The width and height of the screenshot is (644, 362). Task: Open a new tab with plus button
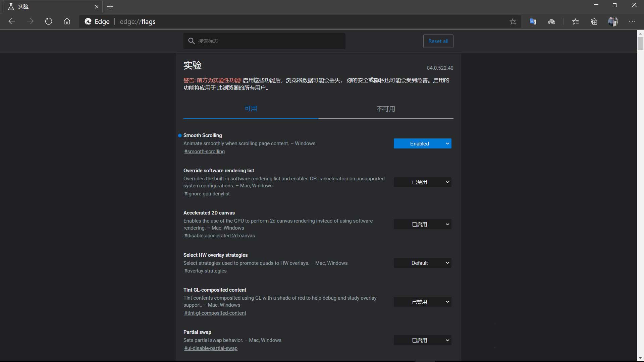110,6
